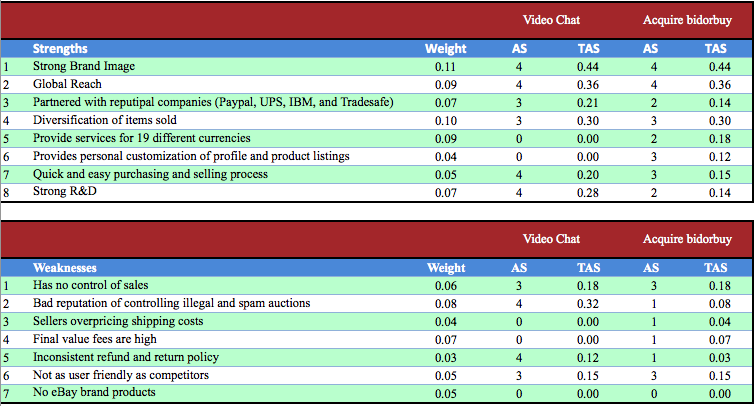Select the 0.32 TAS value for bad reputation
This screenshot has width=756, height=406.
coord(590,304)
